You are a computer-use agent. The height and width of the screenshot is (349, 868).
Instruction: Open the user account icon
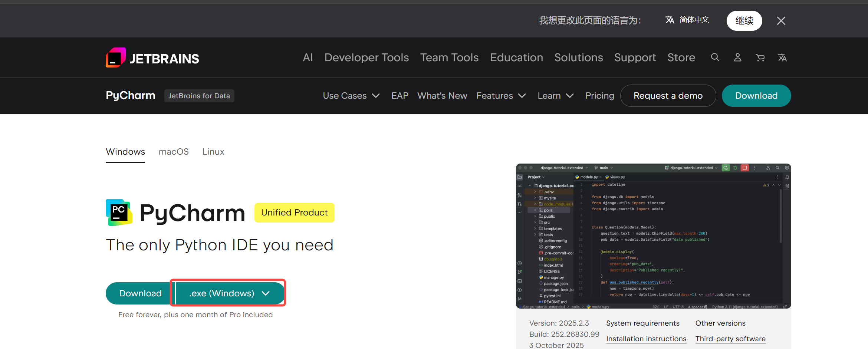coord(737,57)
